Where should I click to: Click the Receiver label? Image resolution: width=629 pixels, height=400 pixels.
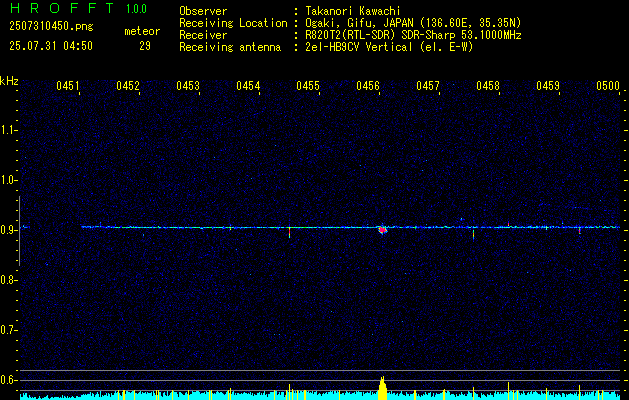click(x=203, y=35)
